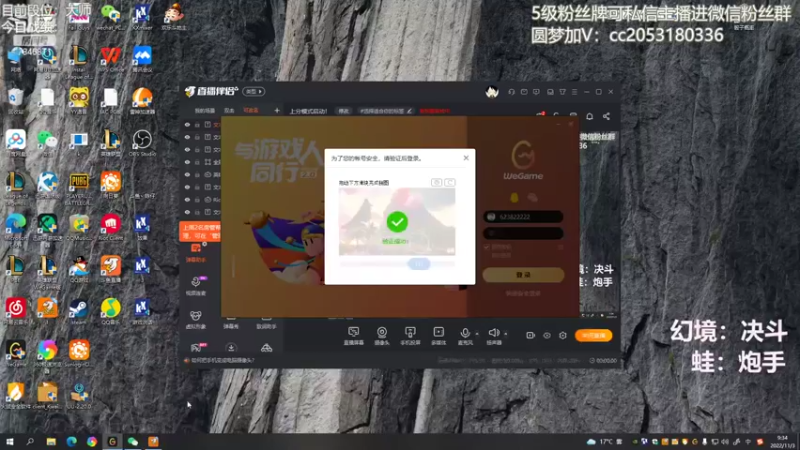
Task: Open the Riot Client desktop shortcut
Action: click(110, 227)
